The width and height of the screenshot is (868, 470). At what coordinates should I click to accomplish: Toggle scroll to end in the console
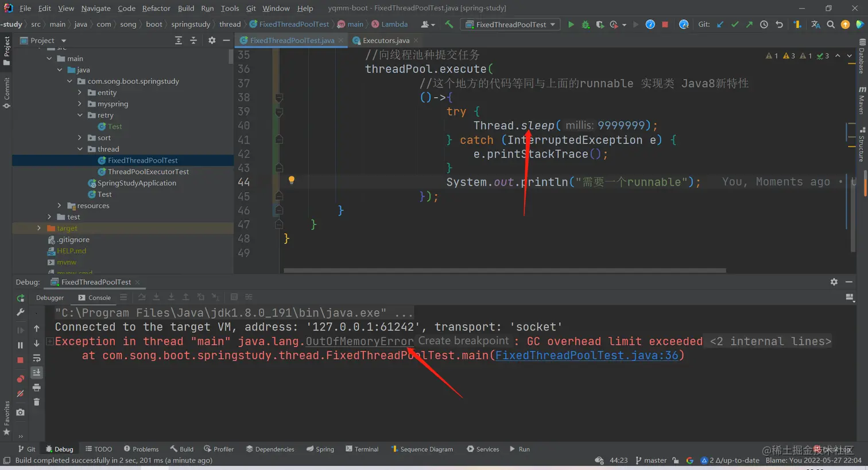(x=37, y=372)
